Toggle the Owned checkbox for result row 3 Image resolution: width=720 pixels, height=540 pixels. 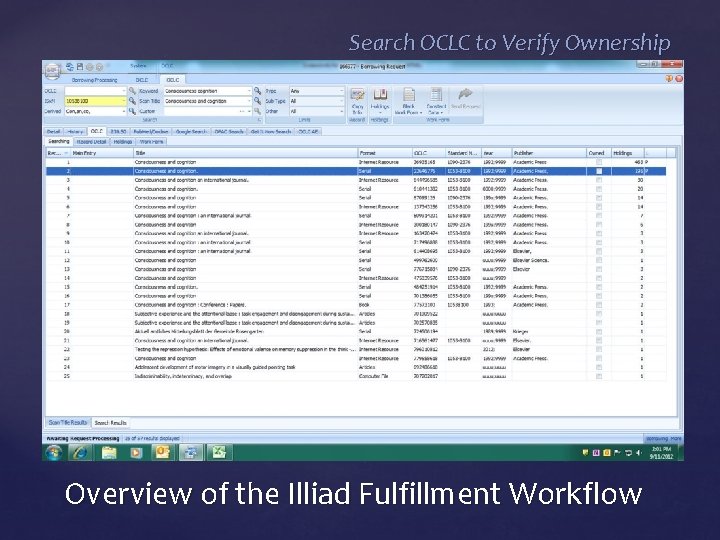(599, 180)
